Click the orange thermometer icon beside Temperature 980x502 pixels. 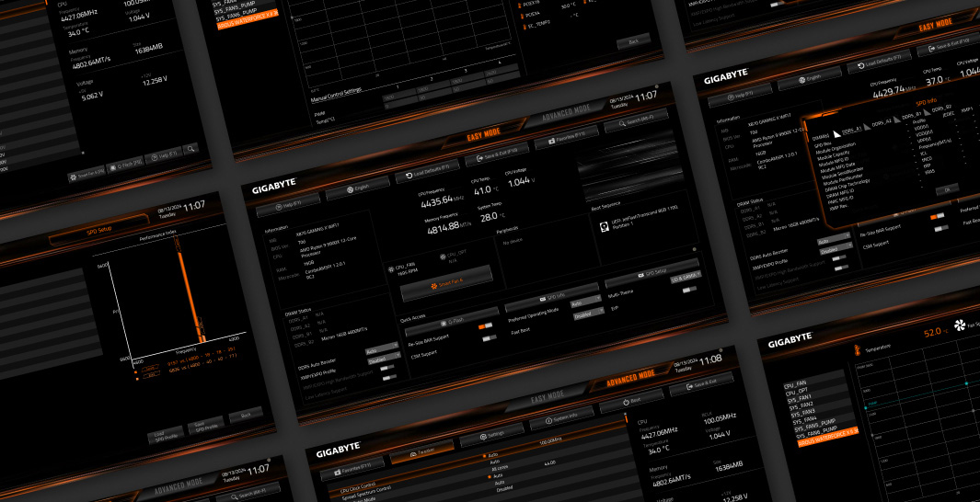[857, 350]
